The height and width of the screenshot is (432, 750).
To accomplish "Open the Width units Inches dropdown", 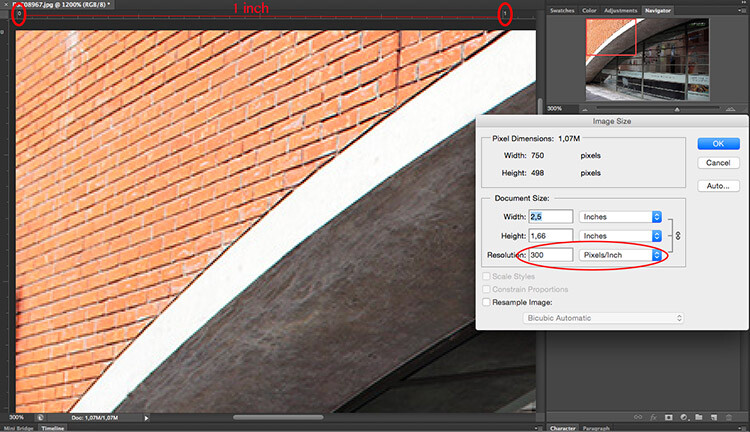I will click(x=622, y=216).
